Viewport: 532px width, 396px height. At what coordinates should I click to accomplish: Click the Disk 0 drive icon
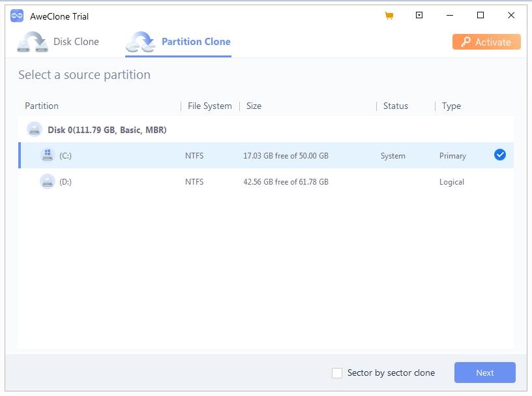[35, 129]
